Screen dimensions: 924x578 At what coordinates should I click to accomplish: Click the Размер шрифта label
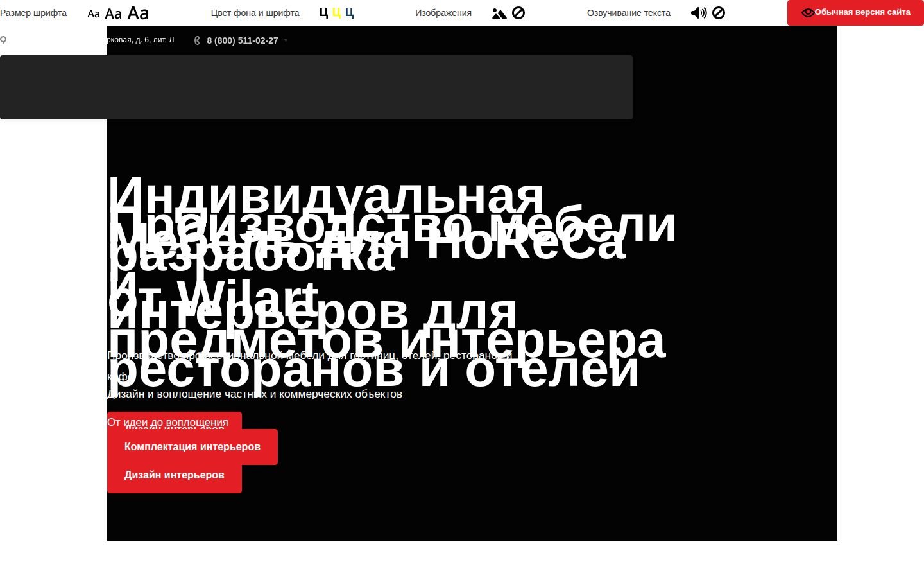click(x=33, y=13)
